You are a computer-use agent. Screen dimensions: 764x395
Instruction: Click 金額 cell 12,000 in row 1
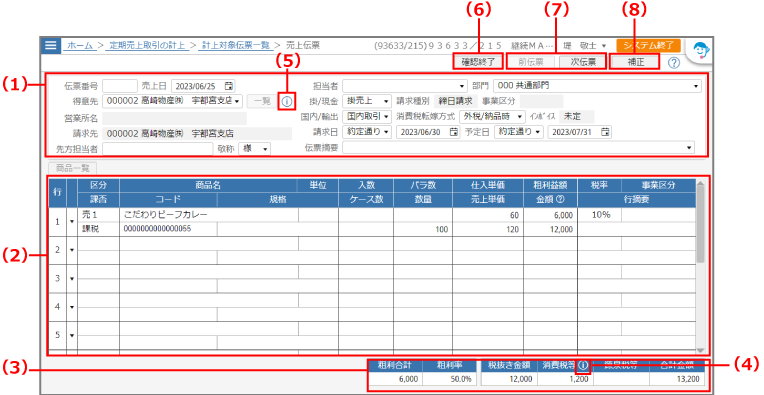pos(550,229)
